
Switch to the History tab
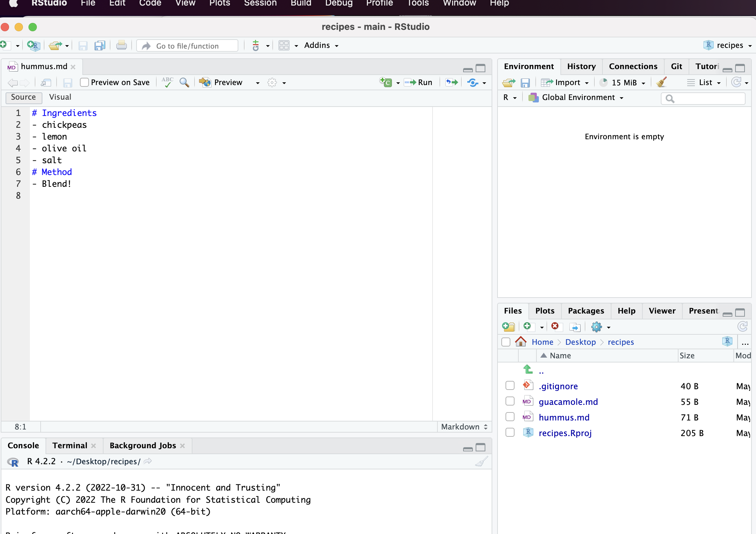pyautogui.click(x=581, y=66)
